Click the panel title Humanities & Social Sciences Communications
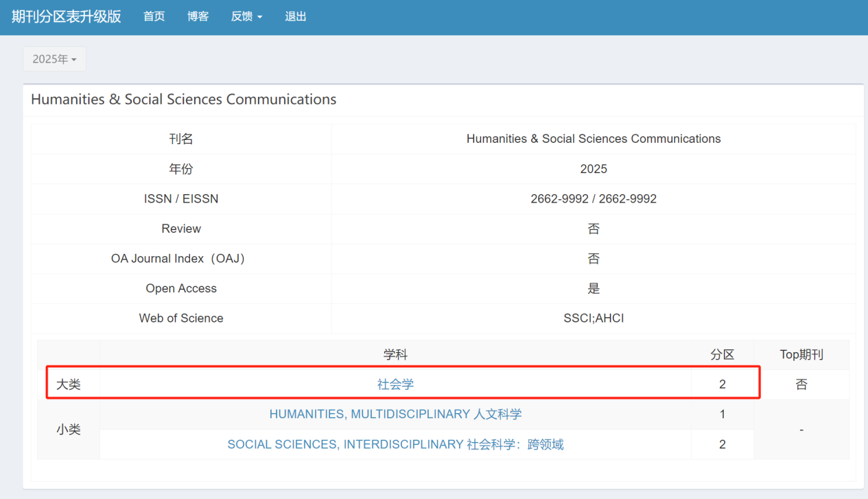This screenshot has height=499, width=868. (183, 100)
